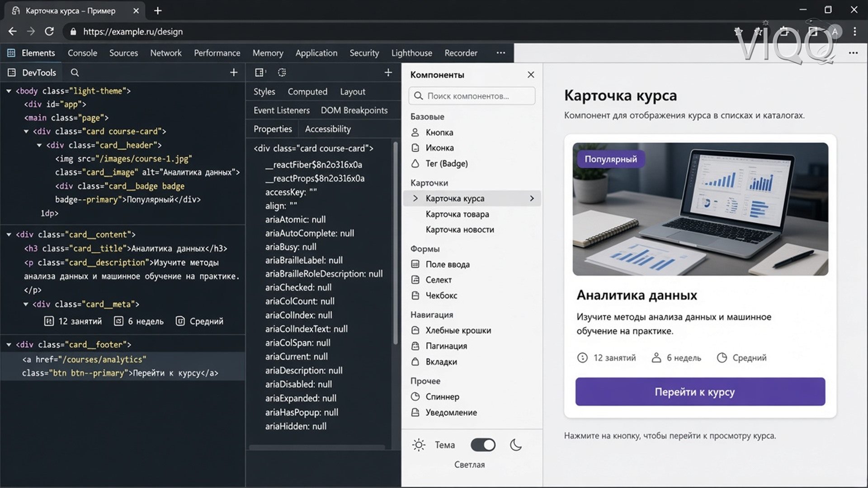Collapse the card__footer div node
868x488 pixels.
click(x=9, y=344)
